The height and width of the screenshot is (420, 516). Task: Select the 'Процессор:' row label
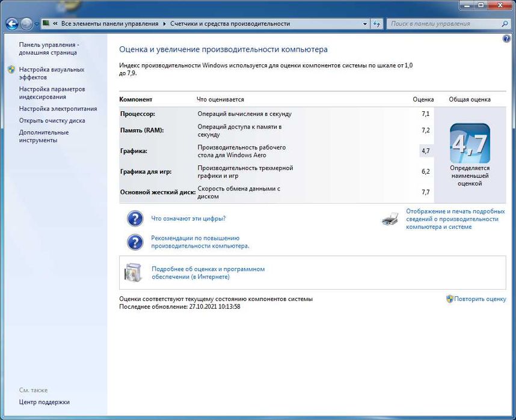pos(138,114)
